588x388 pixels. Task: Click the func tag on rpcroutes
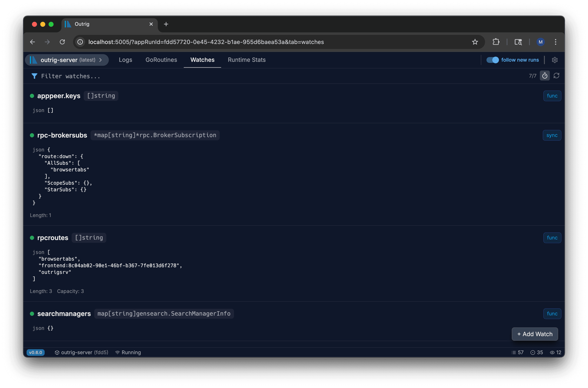tap(552, 238)
